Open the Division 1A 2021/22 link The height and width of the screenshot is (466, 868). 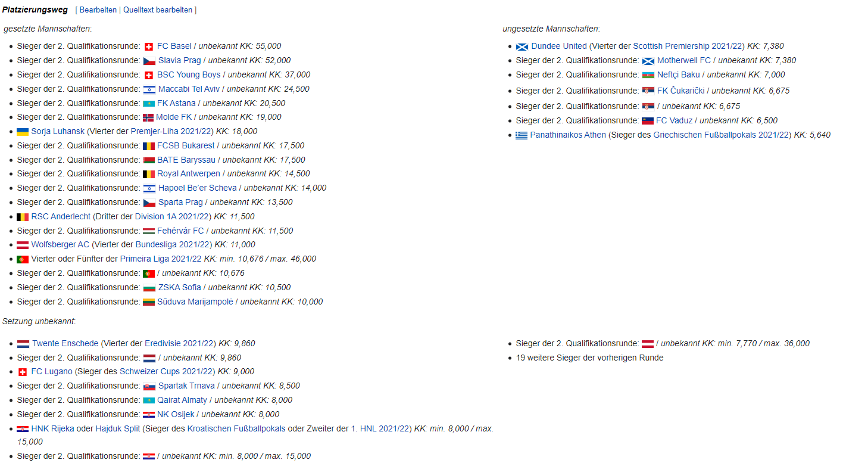click(x=173, y=217)
